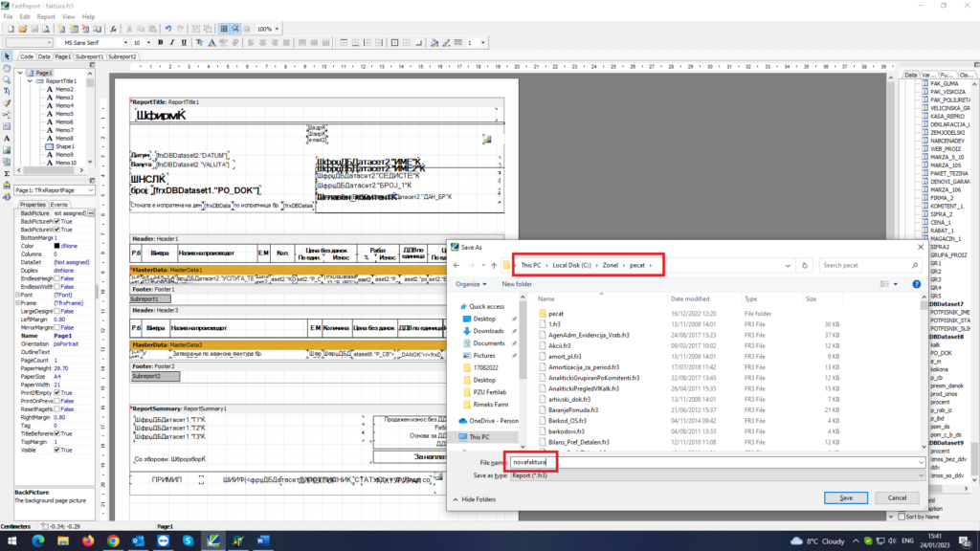
Task: Switch to the Code tab
Action: (26, 56)
